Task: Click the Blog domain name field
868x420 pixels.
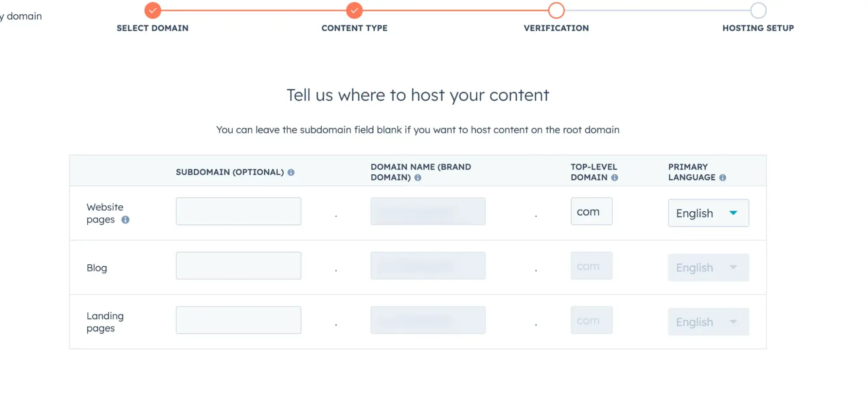Action: 428,266
